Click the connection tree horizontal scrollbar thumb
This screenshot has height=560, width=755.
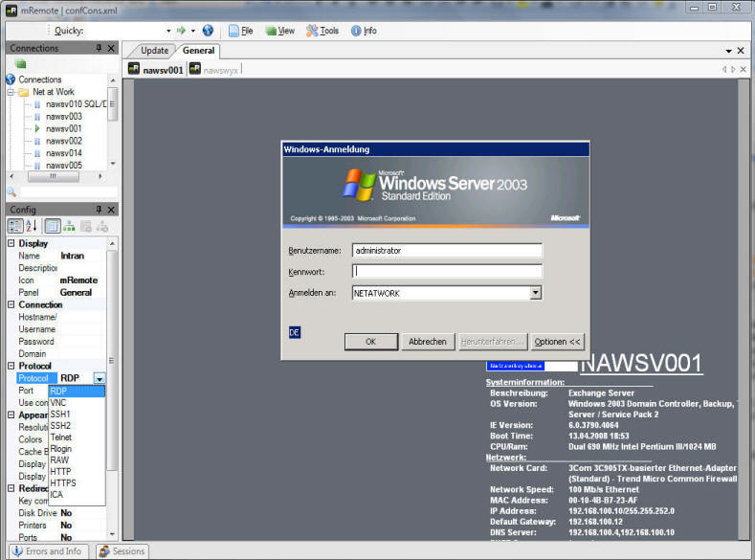coord(54,176)
